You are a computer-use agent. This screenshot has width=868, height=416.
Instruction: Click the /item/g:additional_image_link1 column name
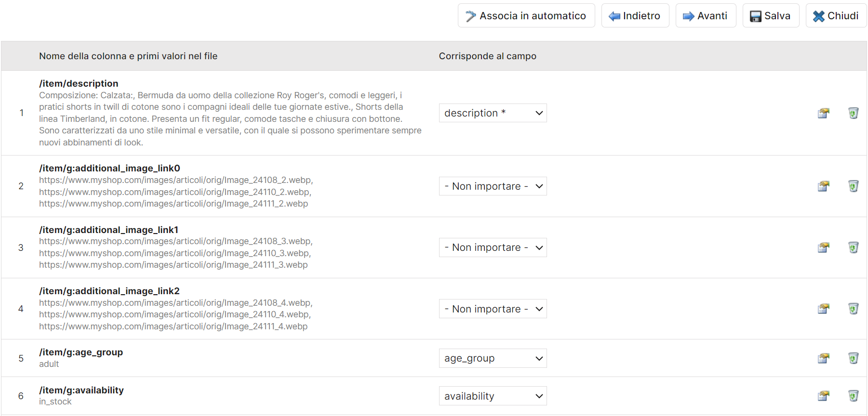coord(108,230)
